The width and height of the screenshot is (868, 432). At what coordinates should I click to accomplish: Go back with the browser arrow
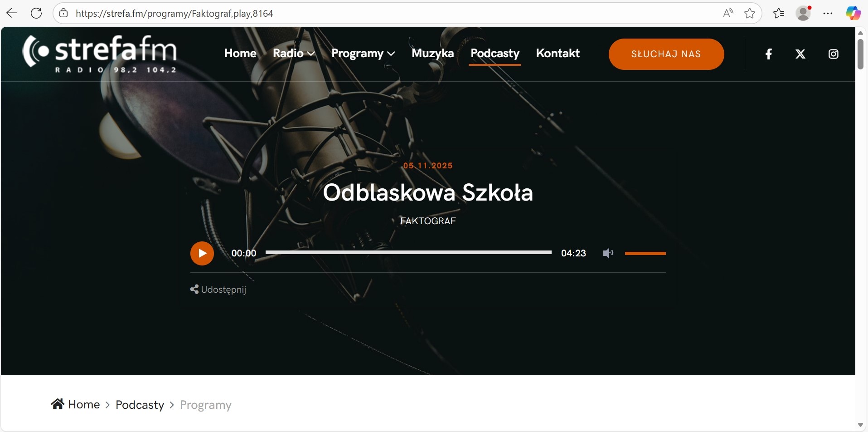coord(12,13)
